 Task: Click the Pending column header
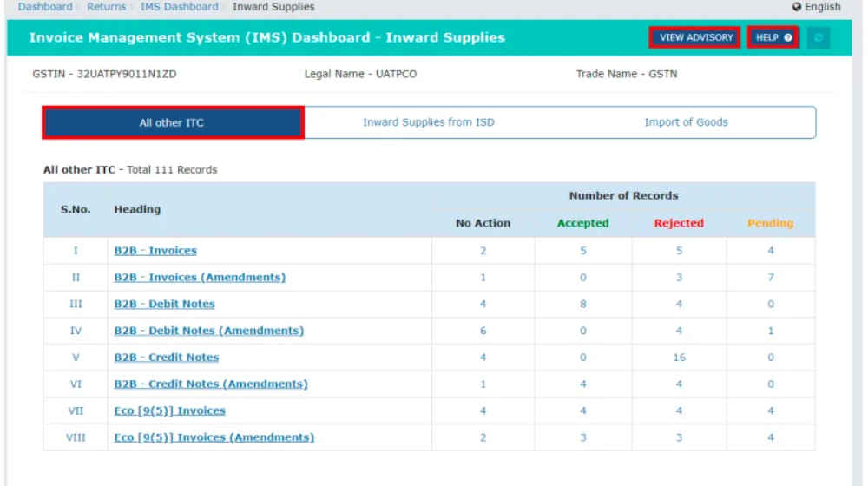[x=770, y=223]
